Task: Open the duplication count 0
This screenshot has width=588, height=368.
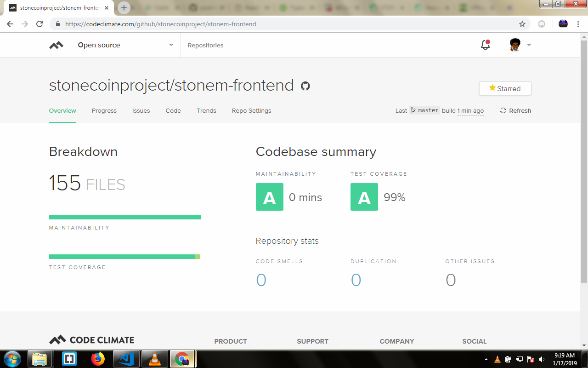Action: (x=356, y=280)
